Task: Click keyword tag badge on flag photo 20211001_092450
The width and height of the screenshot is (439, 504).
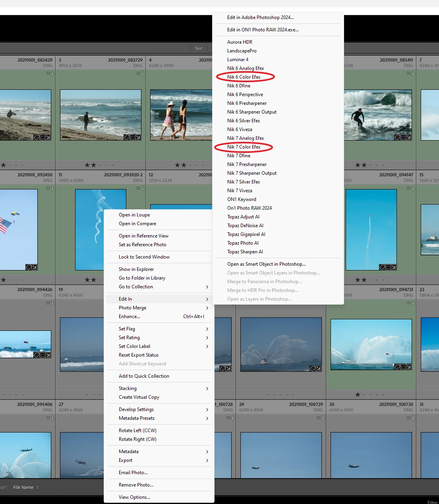Action: [x=29, y=267]
